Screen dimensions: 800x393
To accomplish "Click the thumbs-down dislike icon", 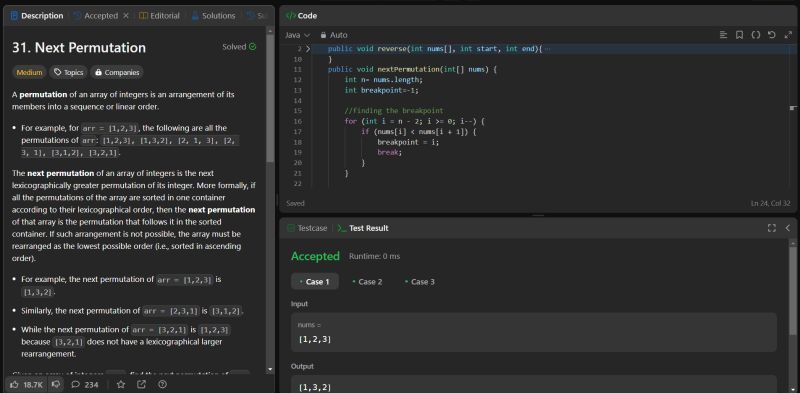I will pyautogui.click(x=56, y=384).
